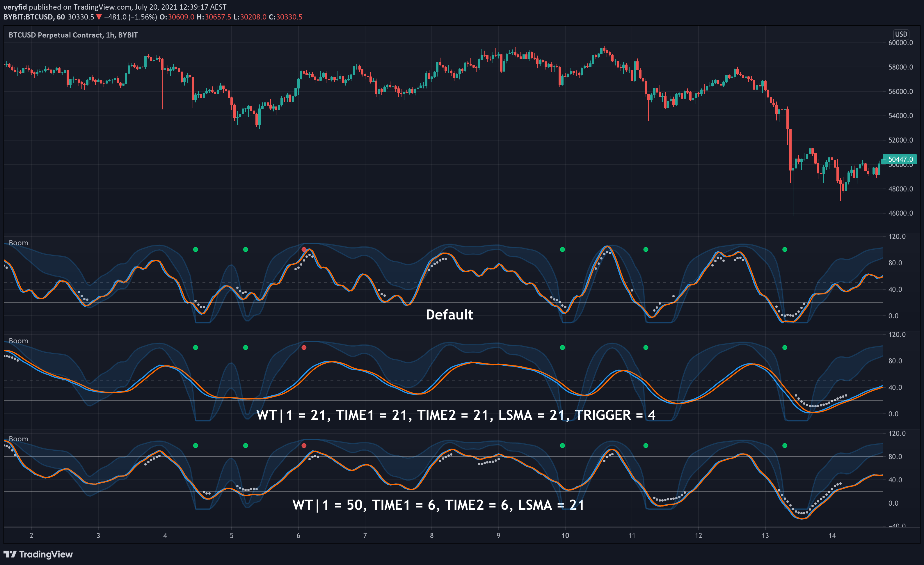This screenshot has height=565, width=924.
Task: Click date 9 on the time axis
Action: [x=498, y=535]
